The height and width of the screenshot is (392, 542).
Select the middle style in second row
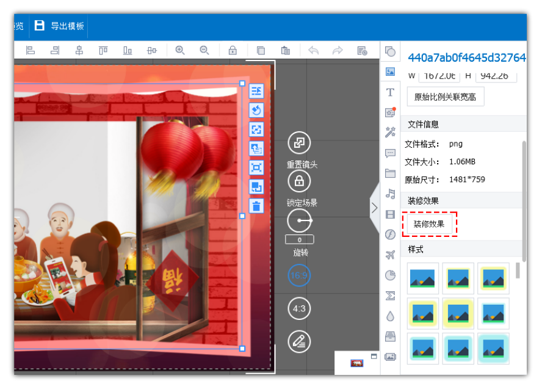(458, 314)
